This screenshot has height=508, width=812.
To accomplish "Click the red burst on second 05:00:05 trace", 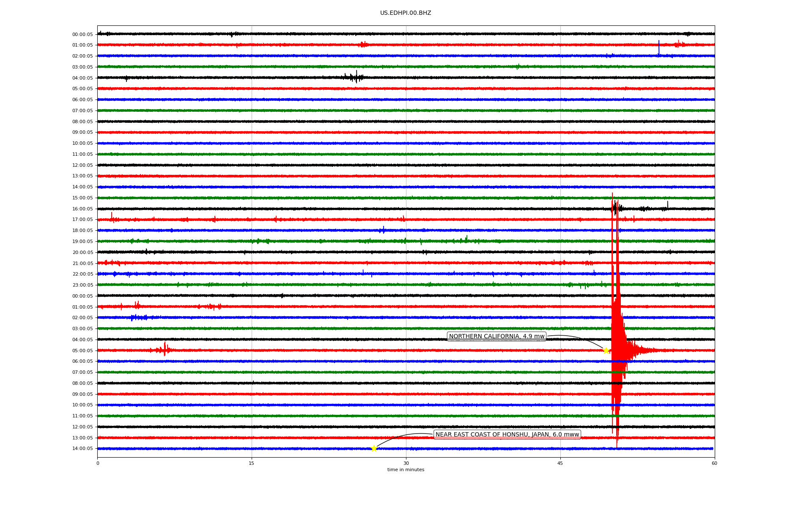I will 164,350.
